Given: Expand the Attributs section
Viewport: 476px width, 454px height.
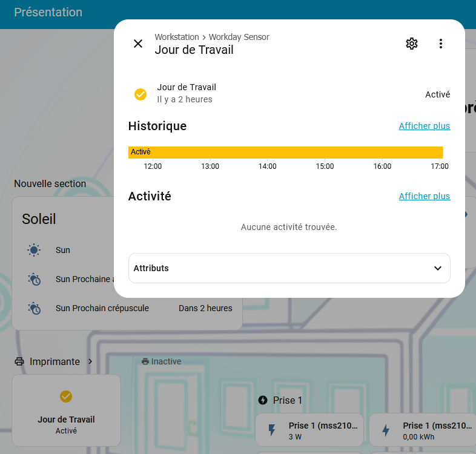Looking at the screenshot, I should coord(289,268).
